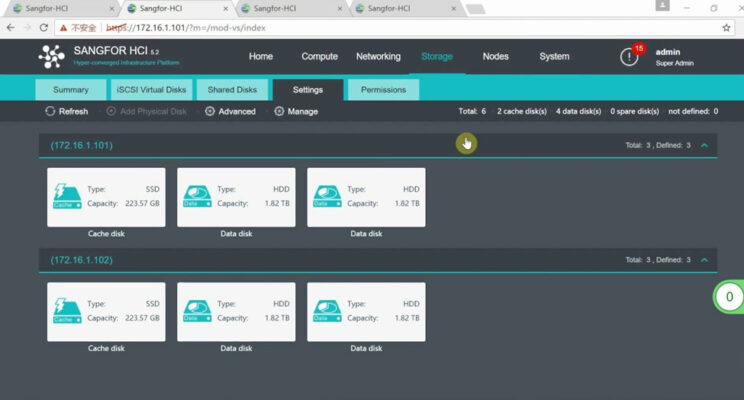
Task: Select first HDD data disk icon under 172.16.1.102
Action: pyautogui.click(x=197, y=311)
